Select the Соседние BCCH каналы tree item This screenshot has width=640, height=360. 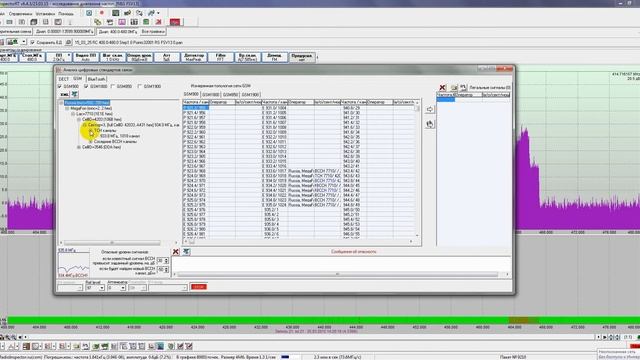116,142
